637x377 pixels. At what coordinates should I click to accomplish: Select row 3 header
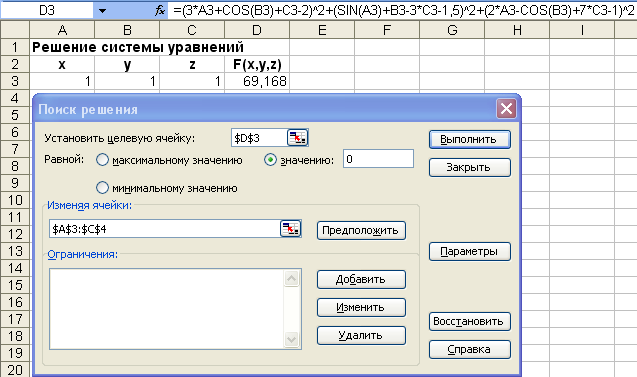[x=15, y=81]
